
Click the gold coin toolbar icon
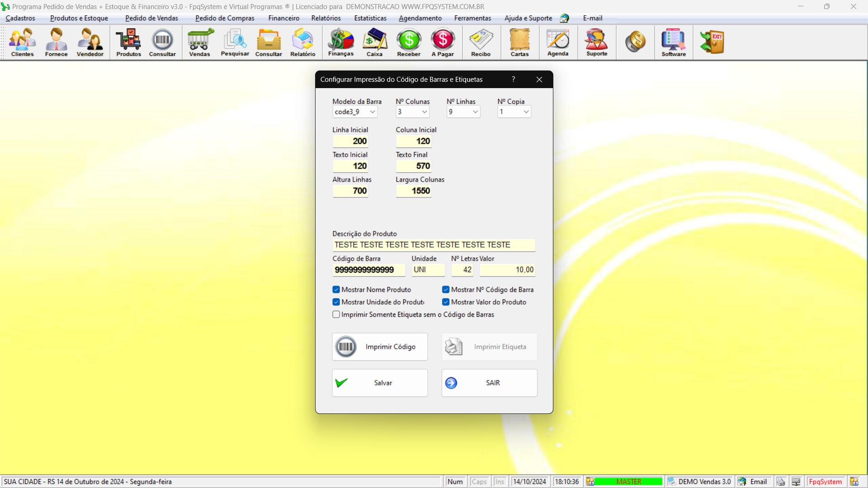tap(635, 42)
